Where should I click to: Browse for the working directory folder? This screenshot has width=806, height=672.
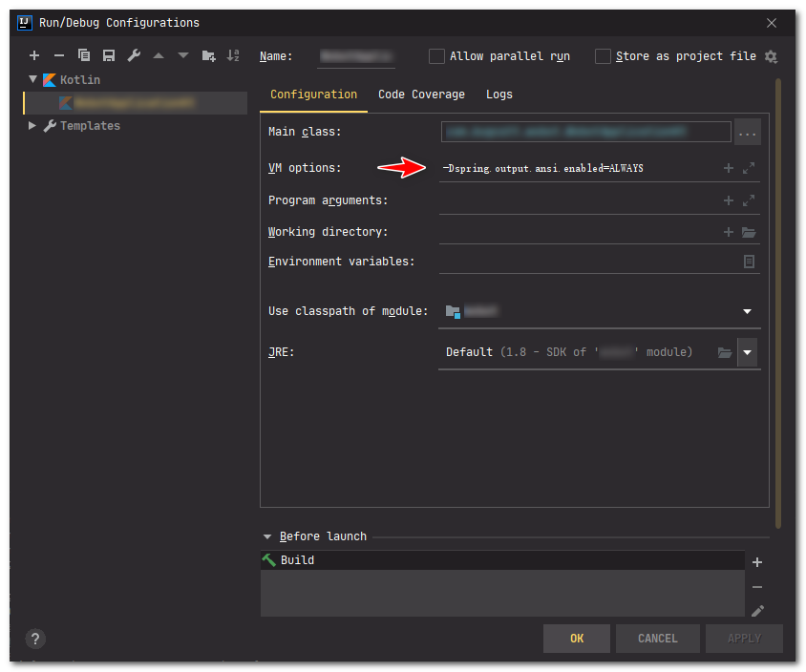coord(749,232)
